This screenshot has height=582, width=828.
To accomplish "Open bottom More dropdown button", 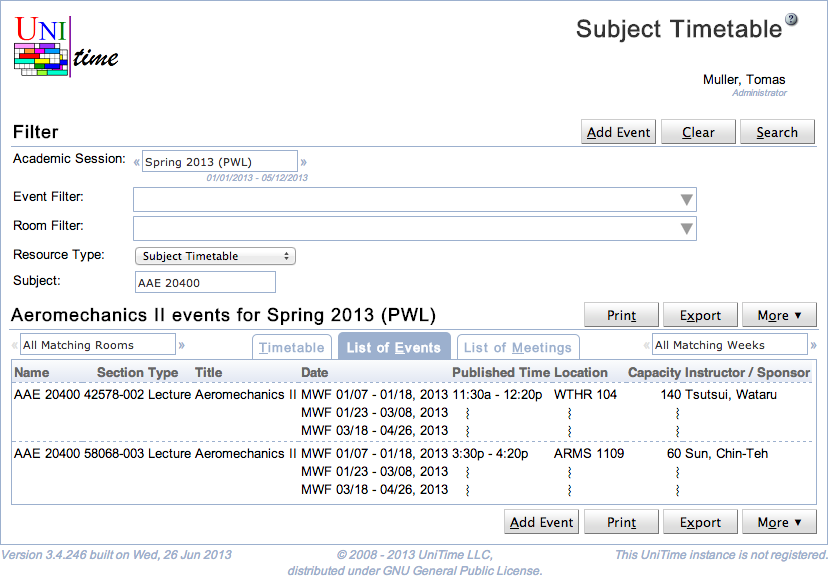I will [779, 522].
